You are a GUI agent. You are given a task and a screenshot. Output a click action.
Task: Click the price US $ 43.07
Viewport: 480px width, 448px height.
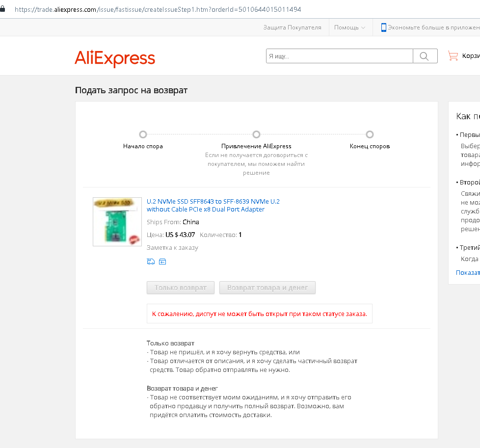click(x=180, y=235)
